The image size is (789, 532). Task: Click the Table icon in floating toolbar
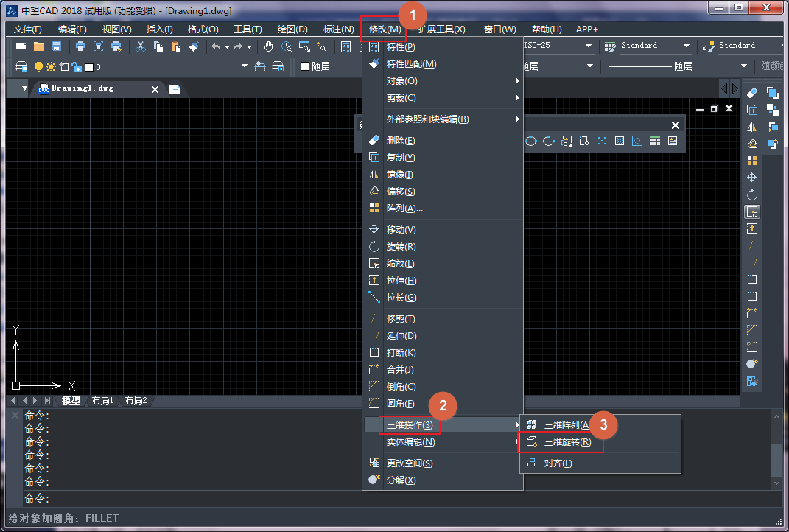click(655, 141)
